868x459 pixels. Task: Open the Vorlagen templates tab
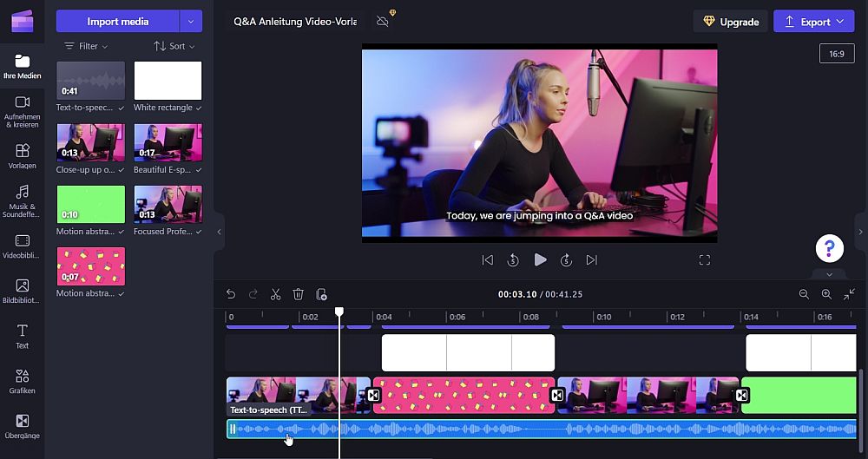23,156
